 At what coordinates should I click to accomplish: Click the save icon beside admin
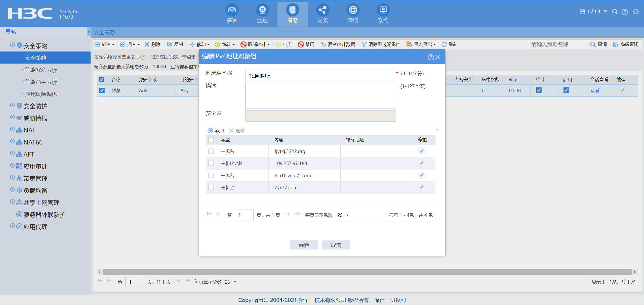(x=582, y=11)
